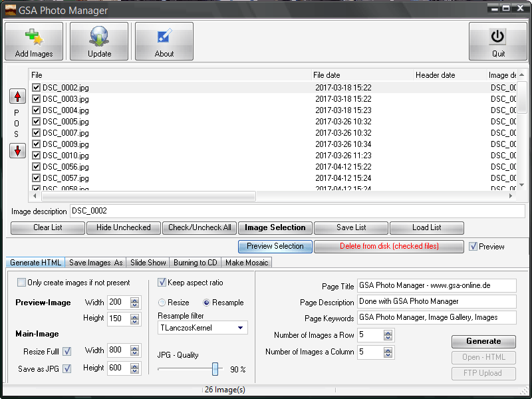Open the Make Mosaic tab
The height and width of the screenshot is (399, 532).
[246, 263]
